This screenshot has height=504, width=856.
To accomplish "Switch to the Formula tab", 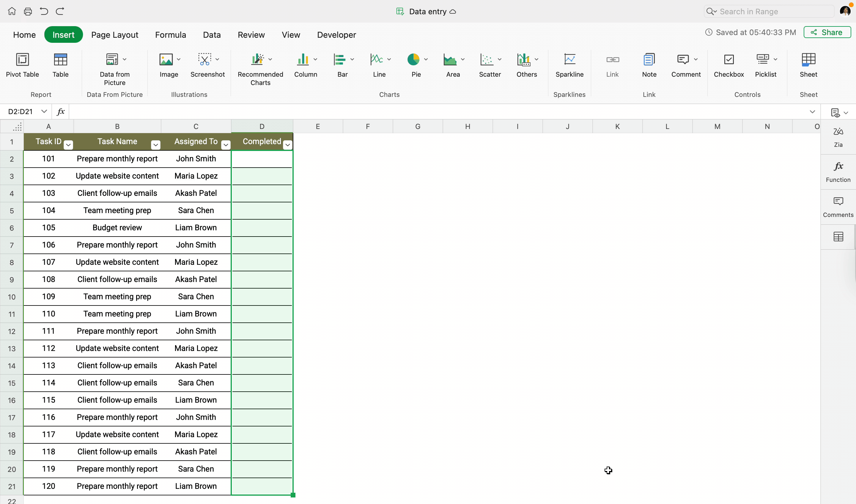I will coord(171,35).
